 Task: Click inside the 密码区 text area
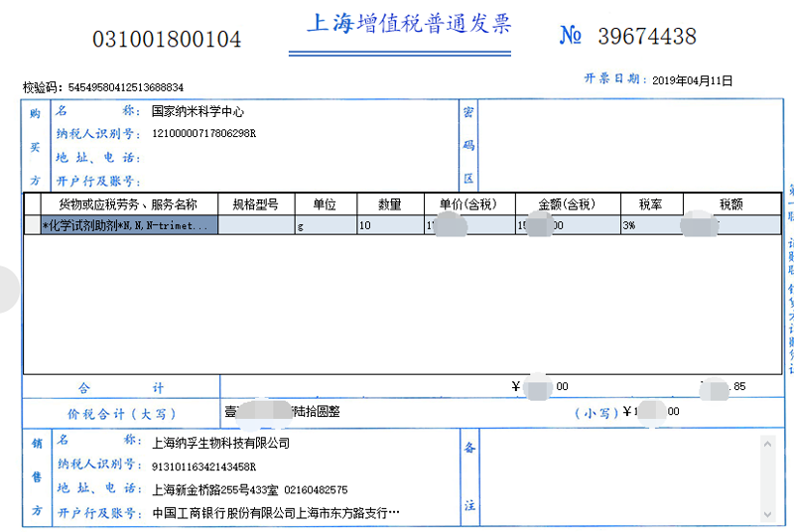tap(627, 144)
